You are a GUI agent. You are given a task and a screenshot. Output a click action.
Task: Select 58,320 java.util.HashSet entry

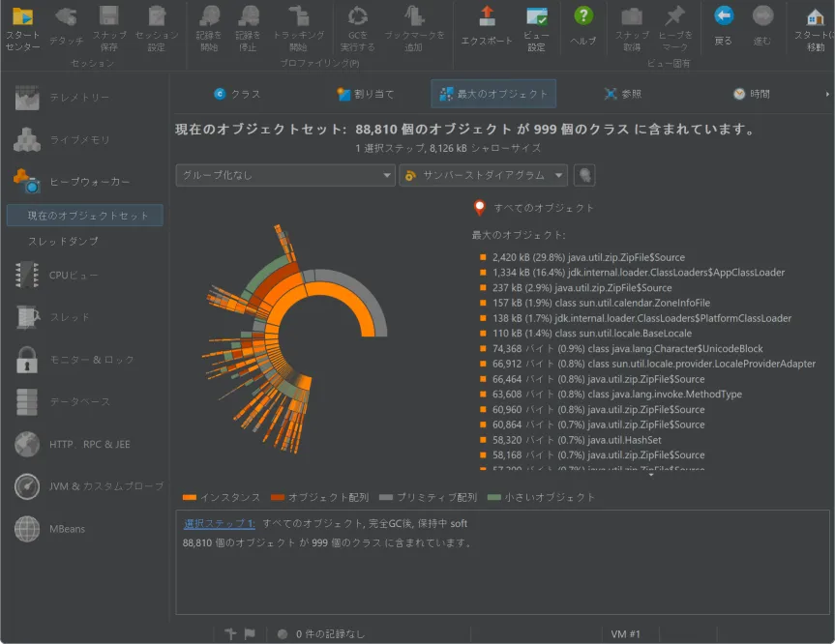click(x=570, y=440)
